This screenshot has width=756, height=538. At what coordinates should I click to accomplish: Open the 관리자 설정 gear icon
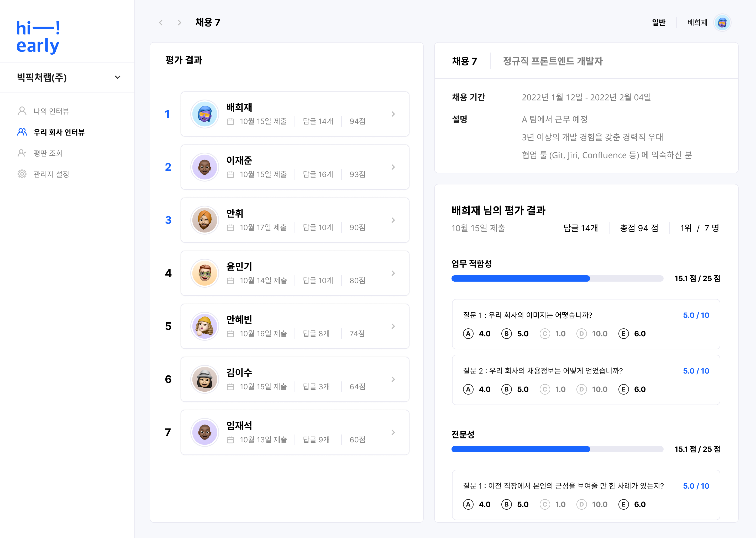(x=22, y=174)
